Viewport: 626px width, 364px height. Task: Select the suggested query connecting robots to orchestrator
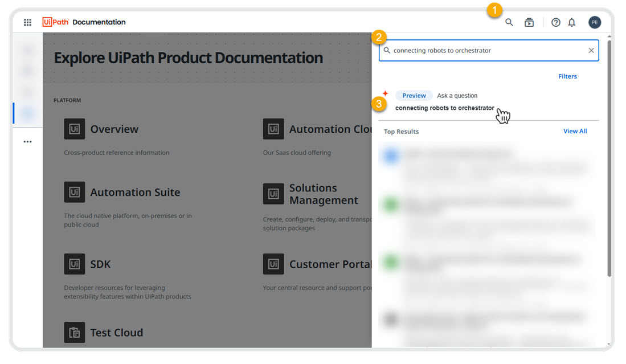tap(444, 108)
